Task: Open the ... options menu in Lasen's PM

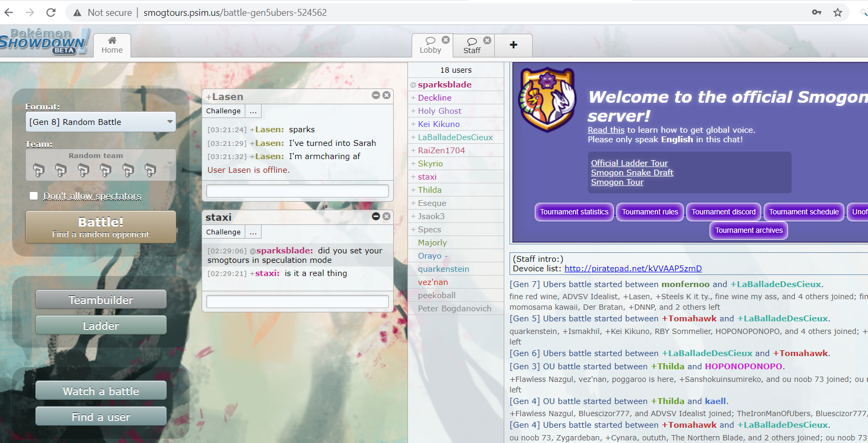Action: point(253,111)
